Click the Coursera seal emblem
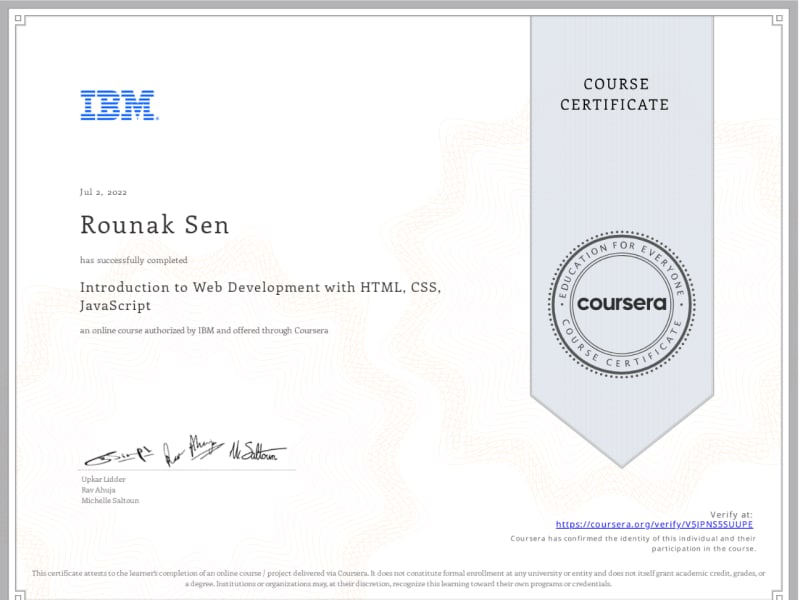Image resolution: width=800 pixels, height=600 pixels. tap(621, 305)
